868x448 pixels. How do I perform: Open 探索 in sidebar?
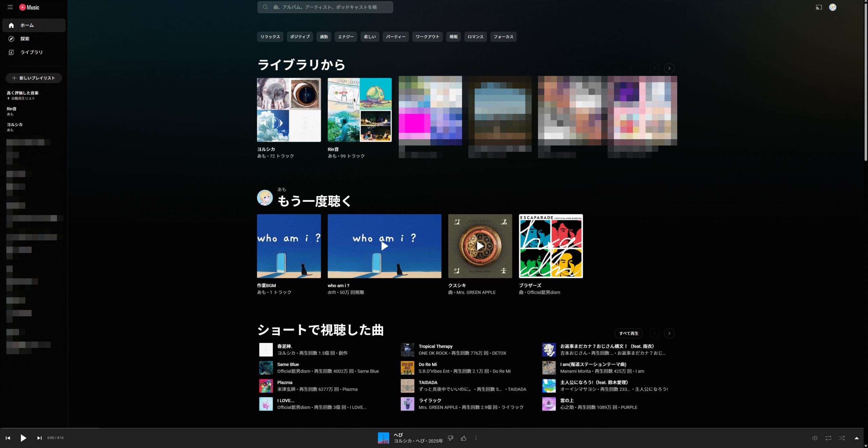(x=34, y=39)
